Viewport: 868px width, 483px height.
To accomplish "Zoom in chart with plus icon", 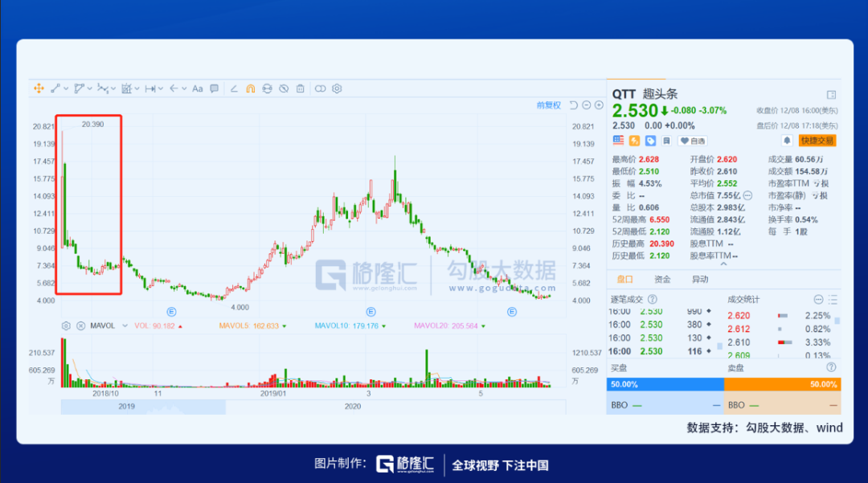I will 599,105.
